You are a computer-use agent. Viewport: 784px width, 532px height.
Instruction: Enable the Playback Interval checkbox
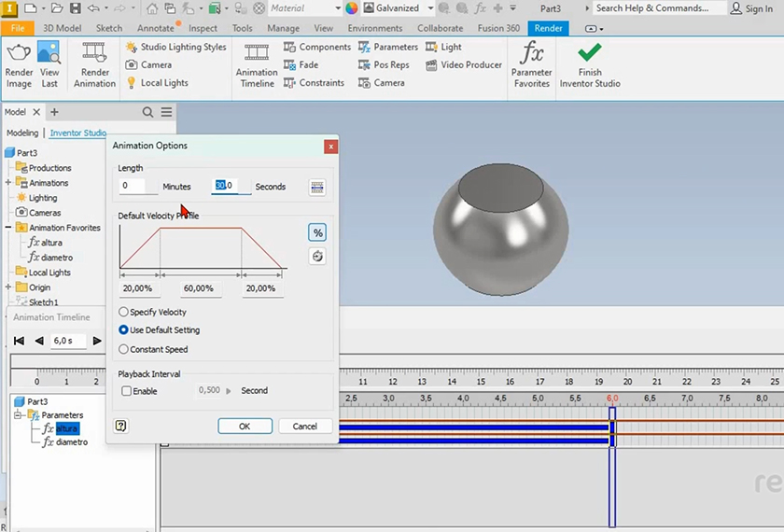pos(126,391)
